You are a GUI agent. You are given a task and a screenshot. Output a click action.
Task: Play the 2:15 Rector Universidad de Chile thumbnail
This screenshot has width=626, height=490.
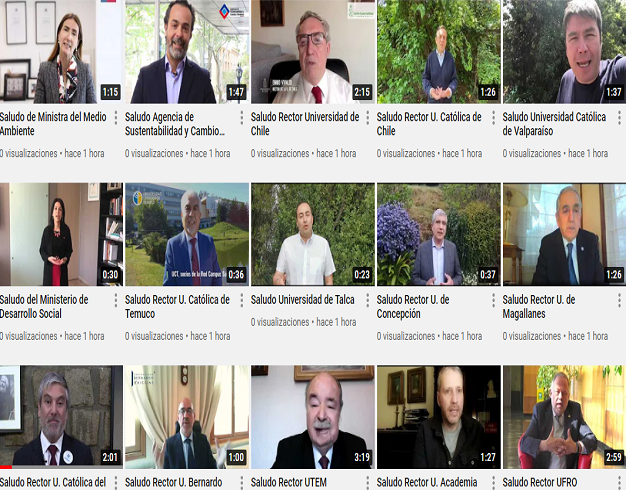[313, 52]
